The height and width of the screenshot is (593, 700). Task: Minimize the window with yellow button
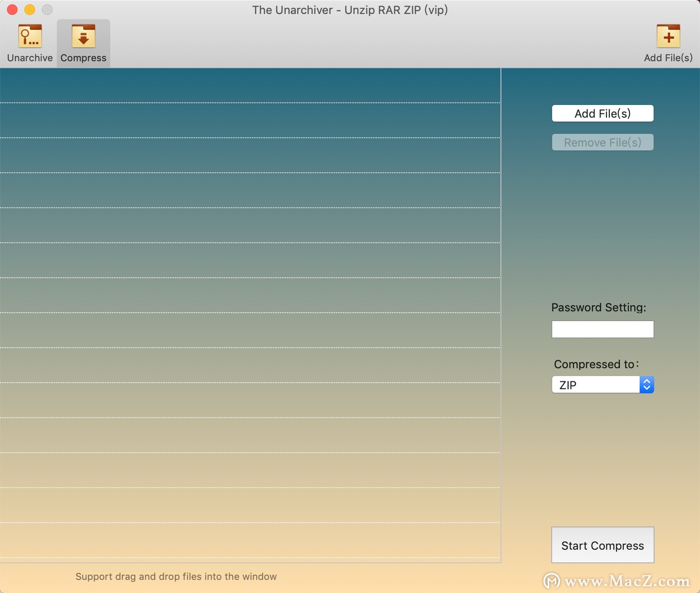(30, 9)
